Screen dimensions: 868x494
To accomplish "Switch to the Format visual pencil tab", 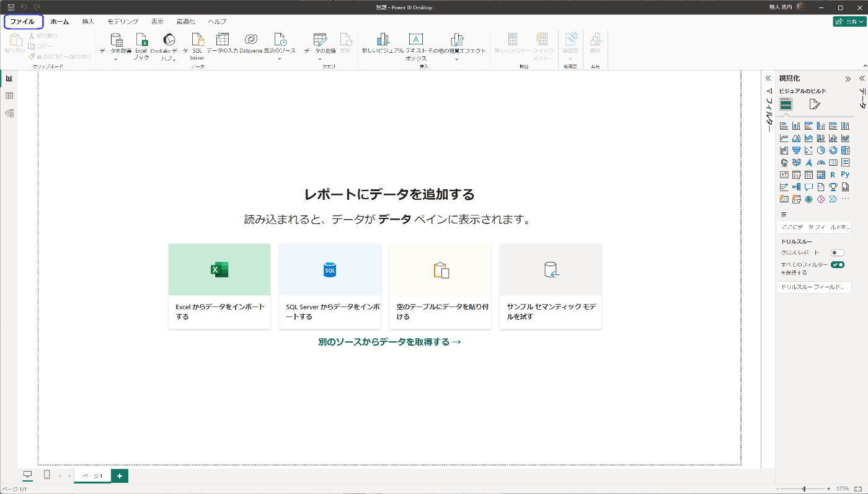I will (x=815, y=104).
